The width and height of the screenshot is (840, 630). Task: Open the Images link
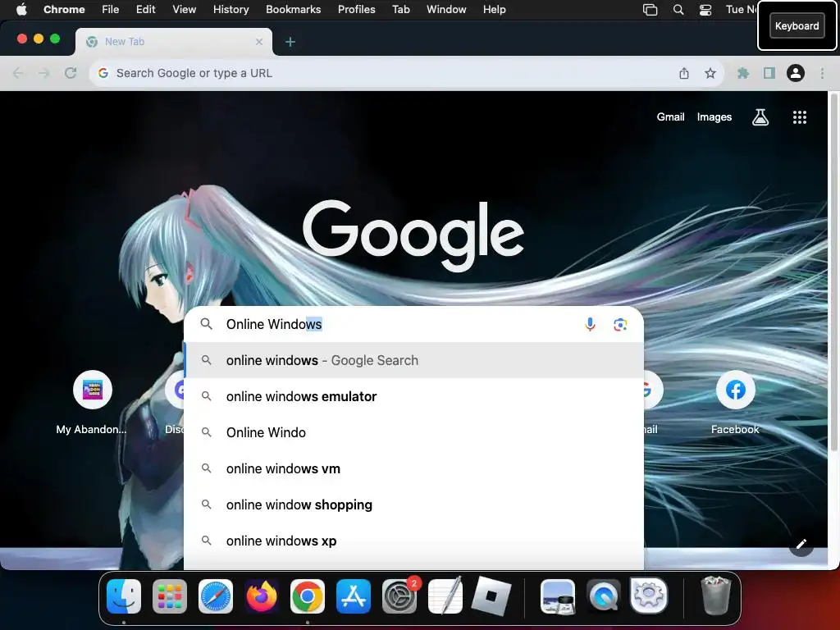(714, 116)
